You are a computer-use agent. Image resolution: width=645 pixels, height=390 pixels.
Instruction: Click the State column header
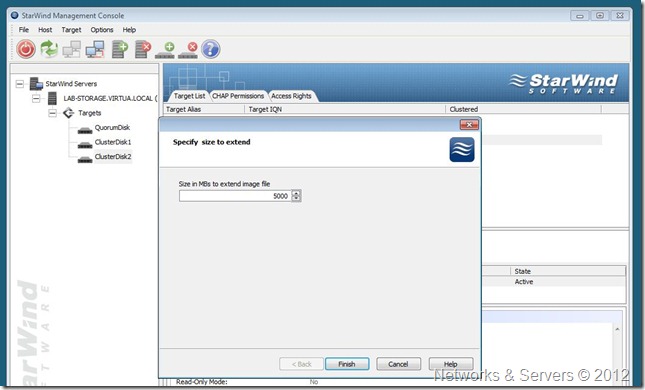click(x=568, y=271)
